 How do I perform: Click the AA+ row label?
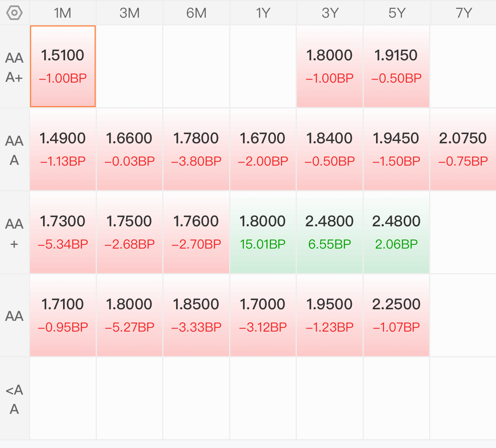15,233
